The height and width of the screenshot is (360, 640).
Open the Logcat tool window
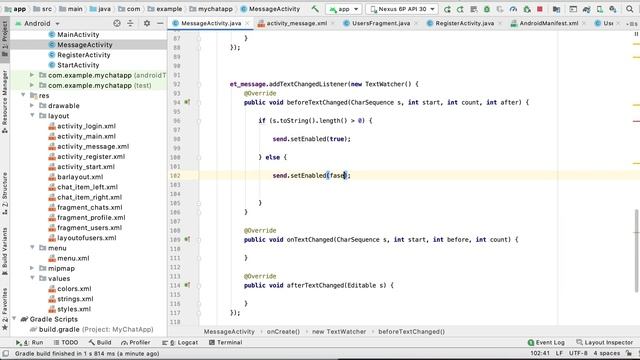[x=180, y=342]
